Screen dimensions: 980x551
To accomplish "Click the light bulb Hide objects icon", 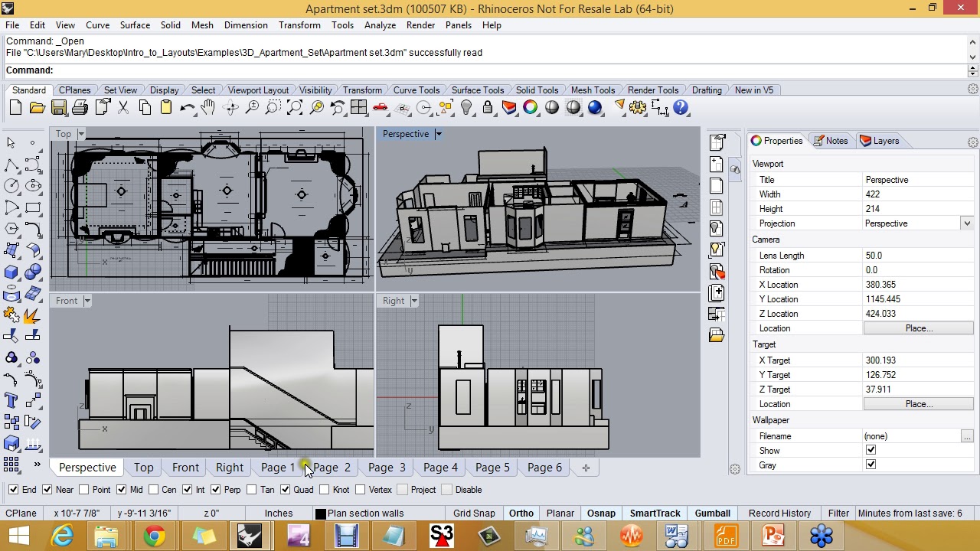I will coord(466,108).
